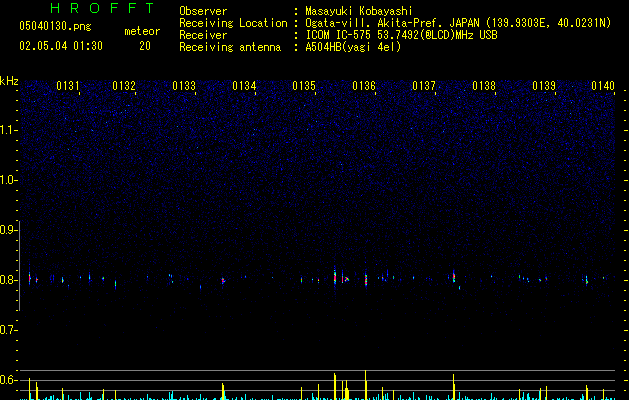The width and height of the screenshot is (629, 400).
Task: Click the 0135 time marker
Action: [304, 86]
